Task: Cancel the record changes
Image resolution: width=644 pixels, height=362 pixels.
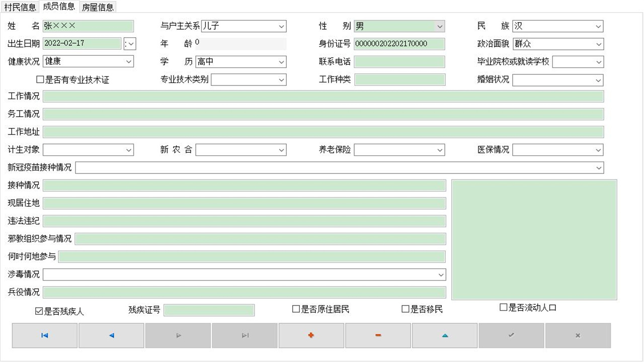Action: tap(578, 335)
